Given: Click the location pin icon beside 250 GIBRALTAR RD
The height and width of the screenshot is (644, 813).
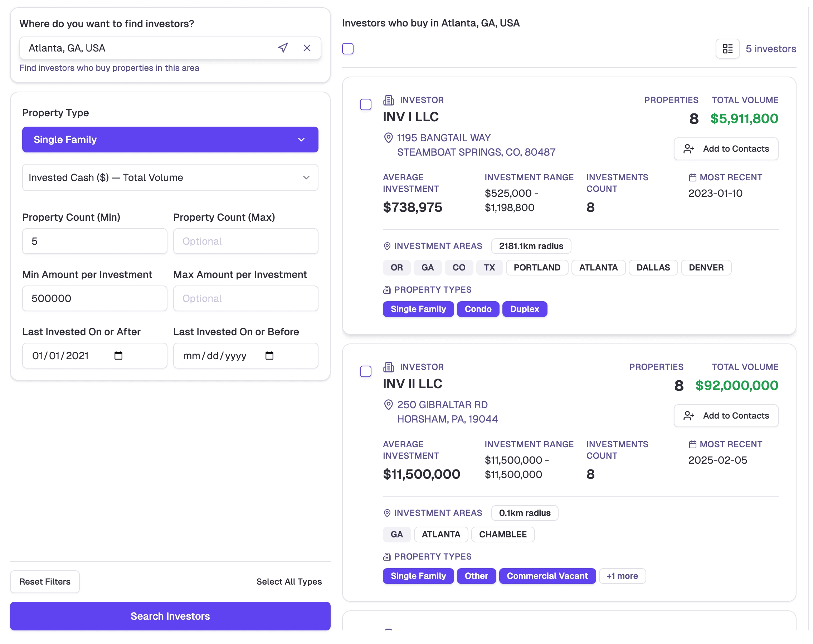Looking at the screenshot, I should [388, 405].
